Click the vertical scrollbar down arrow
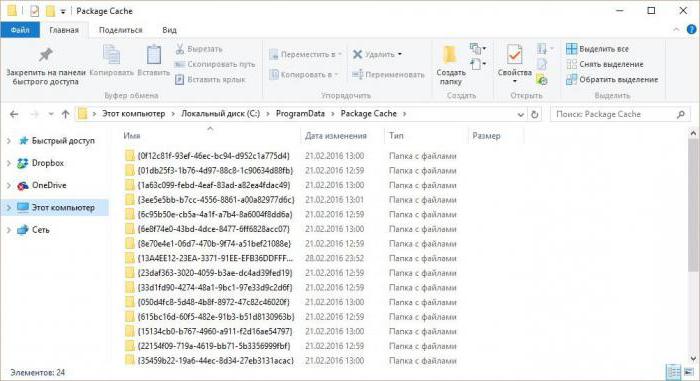The height and width of the screenshot is (381, 700). [693, 358]
